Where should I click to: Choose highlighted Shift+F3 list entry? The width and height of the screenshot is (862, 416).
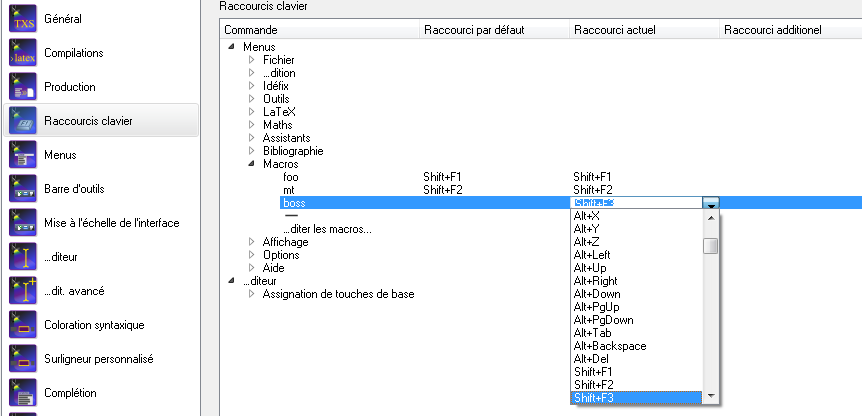pyautogui.click(x=637, y=398)
